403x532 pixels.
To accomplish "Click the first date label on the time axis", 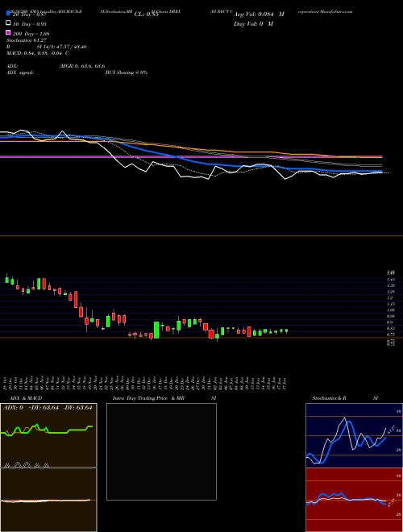I will pyautogui.click(x=6, y=383).
